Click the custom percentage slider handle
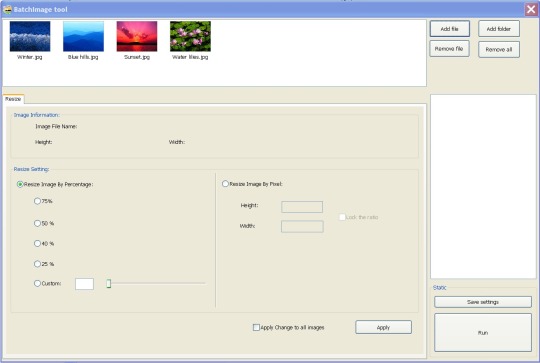 (x=108, y=283)
